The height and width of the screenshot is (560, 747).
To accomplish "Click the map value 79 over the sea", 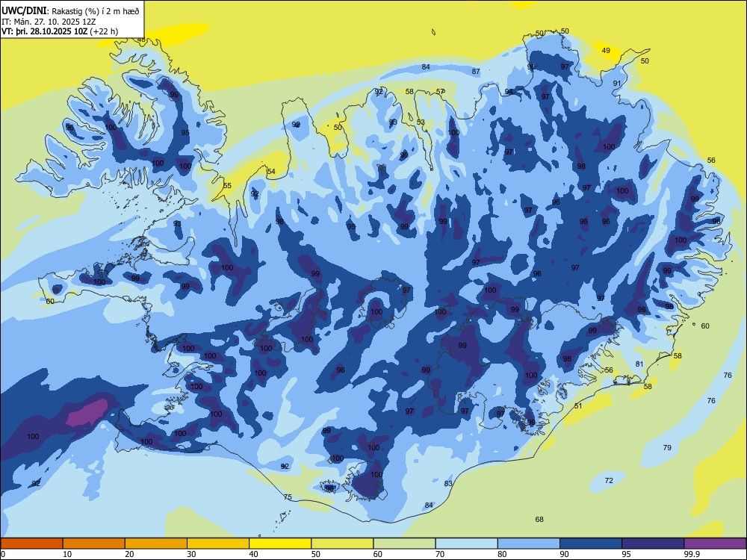I will point(667,447).
